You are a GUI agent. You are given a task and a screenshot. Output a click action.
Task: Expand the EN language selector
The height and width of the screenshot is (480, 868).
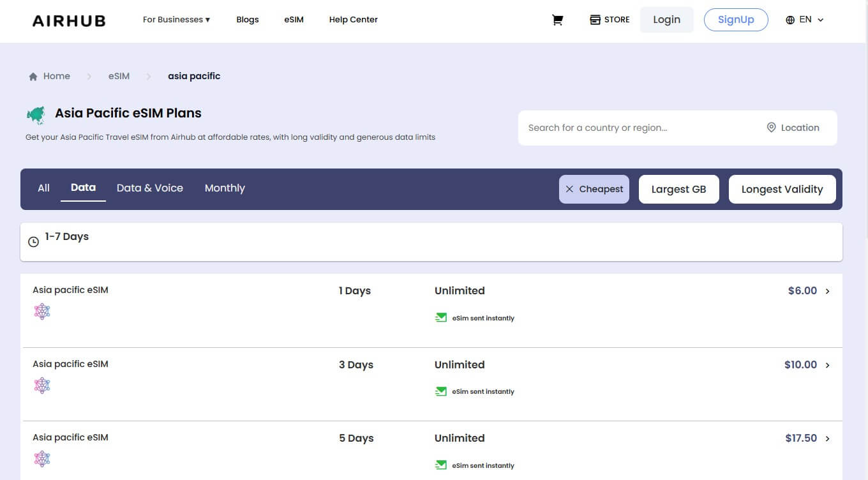(805, 20)
